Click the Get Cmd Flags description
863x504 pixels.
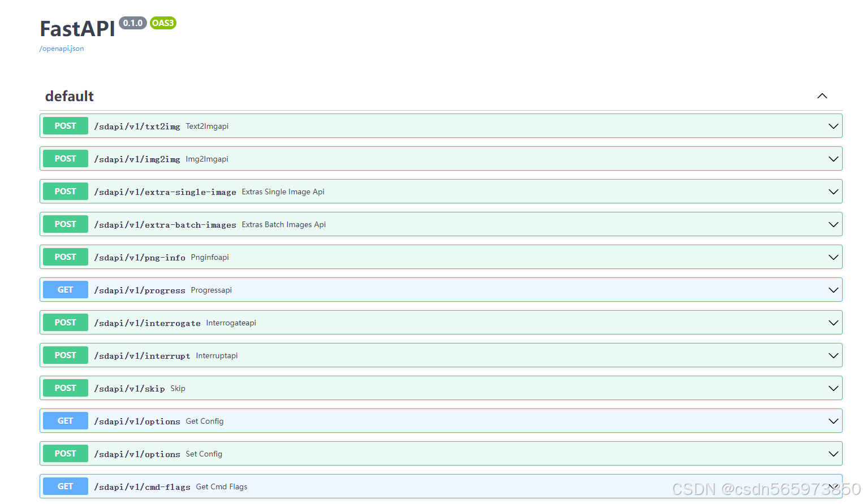point(222,486)
